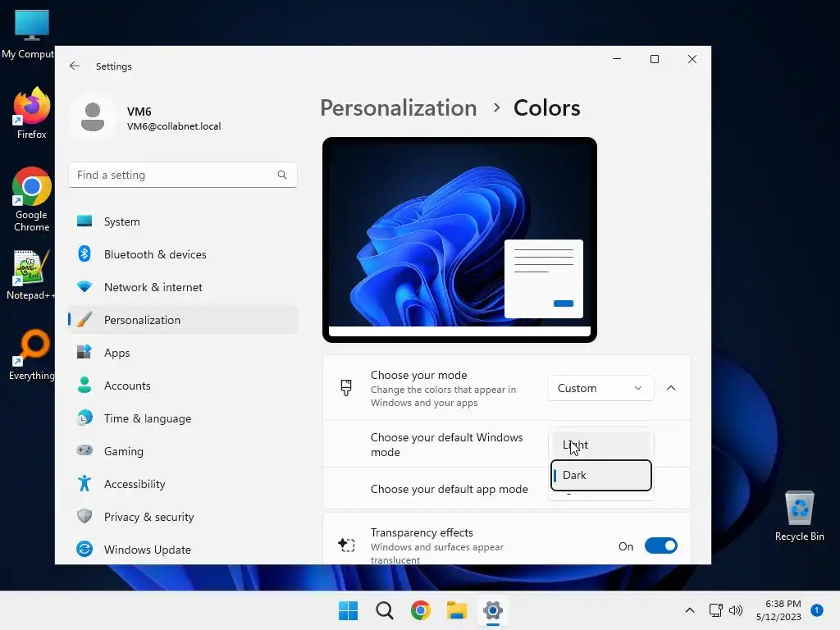The width and height of the screenshot is (840, 630).
Task: Click the Bluetooth icon in sidebar
Action: tap(84, 253)
